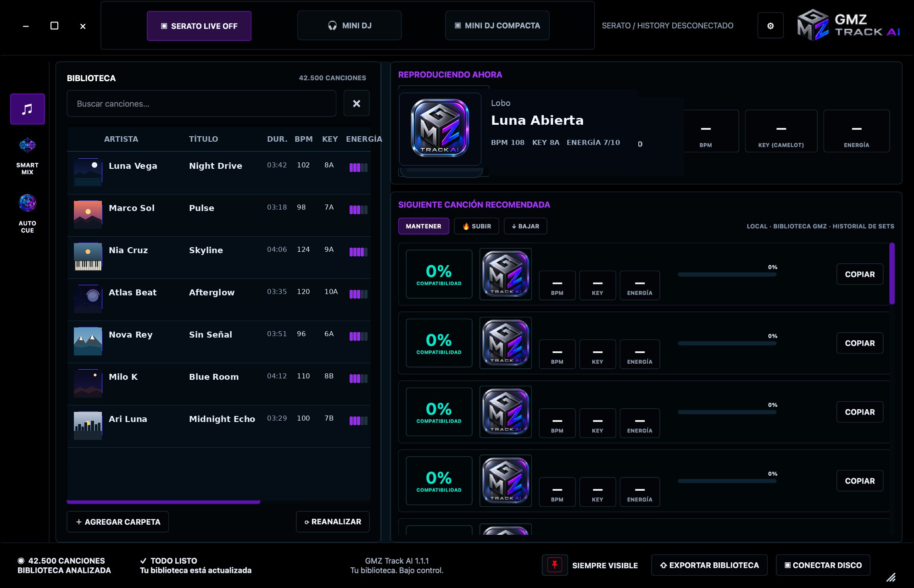Select Nova Rey cover thumbnail

[x=88, y=341]
